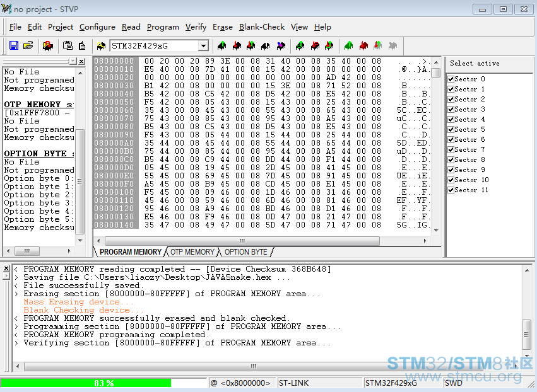Read active sectors with the green-ring chip icon
Screen dimensions: 537x392
300,45
